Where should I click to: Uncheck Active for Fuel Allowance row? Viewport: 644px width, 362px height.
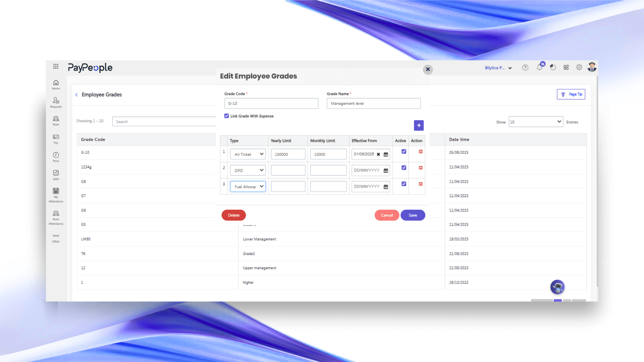click(x=404, y=184)
